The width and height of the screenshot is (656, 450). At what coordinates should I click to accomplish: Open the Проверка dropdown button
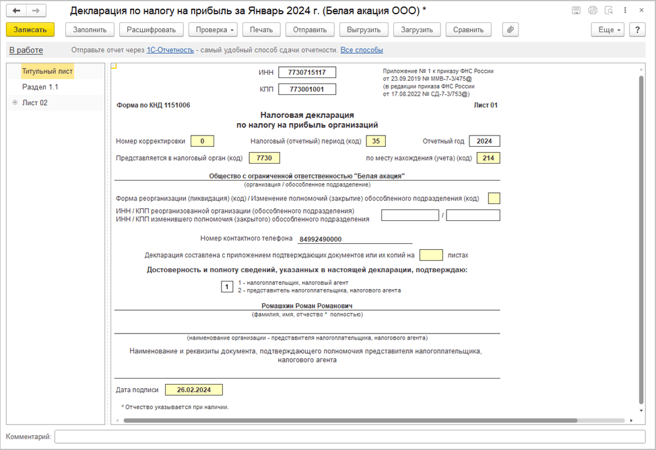click(213, 30)
